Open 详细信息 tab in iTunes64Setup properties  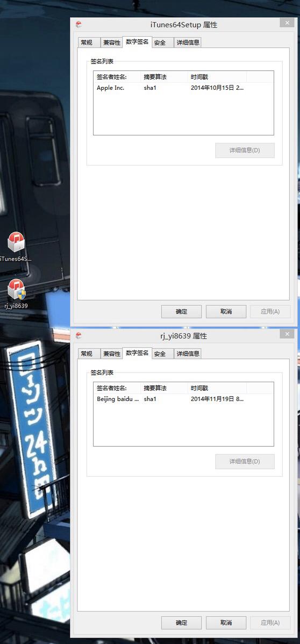pos(188,42)
